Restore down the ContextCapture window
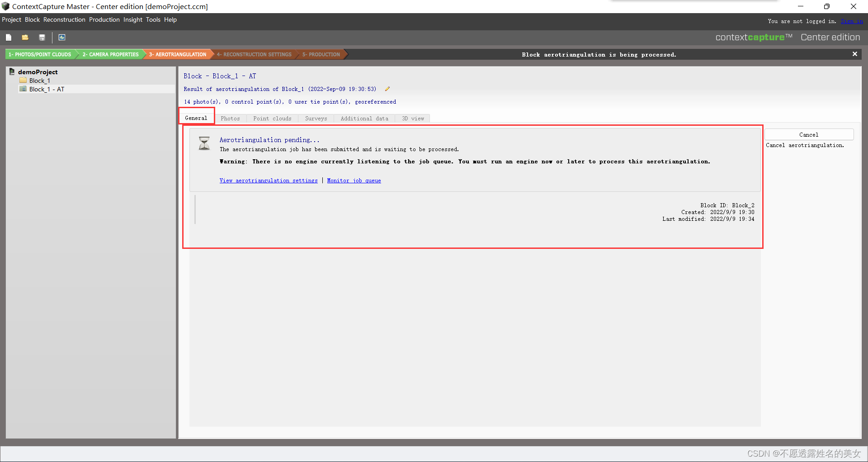The width and height of the screenshot is (868, 462). point(827,6)
